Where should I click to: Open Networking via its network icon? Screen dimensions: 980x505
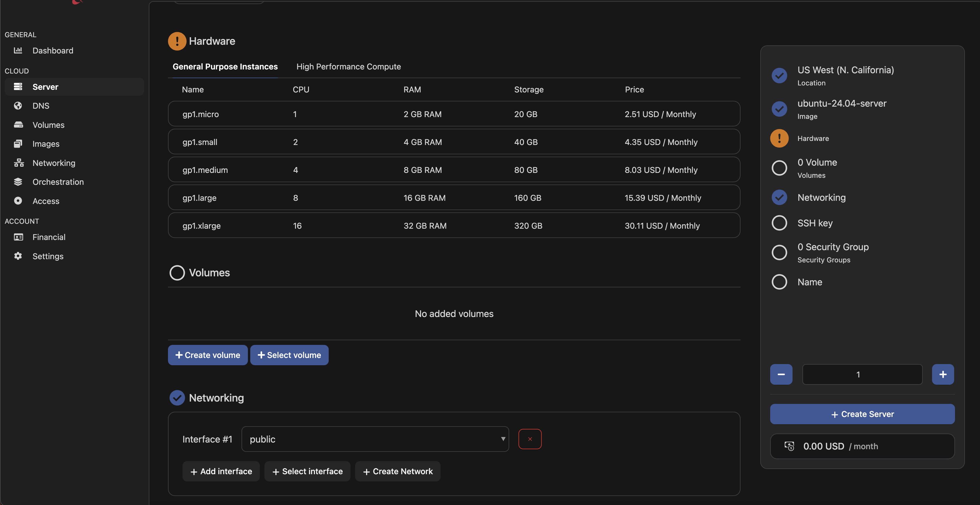pyautogui.click(x=19, y=163)
